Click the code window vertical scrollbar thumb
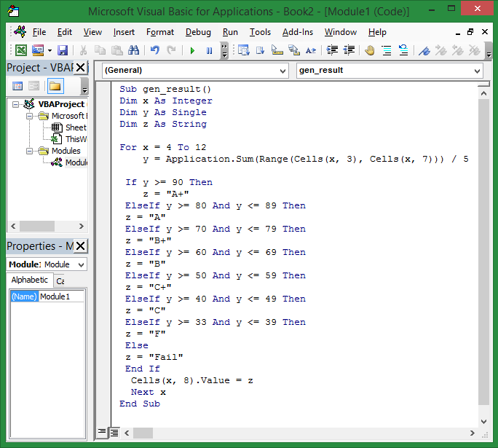The height and width of the screenshot is (448, 498). pos(483,251)
